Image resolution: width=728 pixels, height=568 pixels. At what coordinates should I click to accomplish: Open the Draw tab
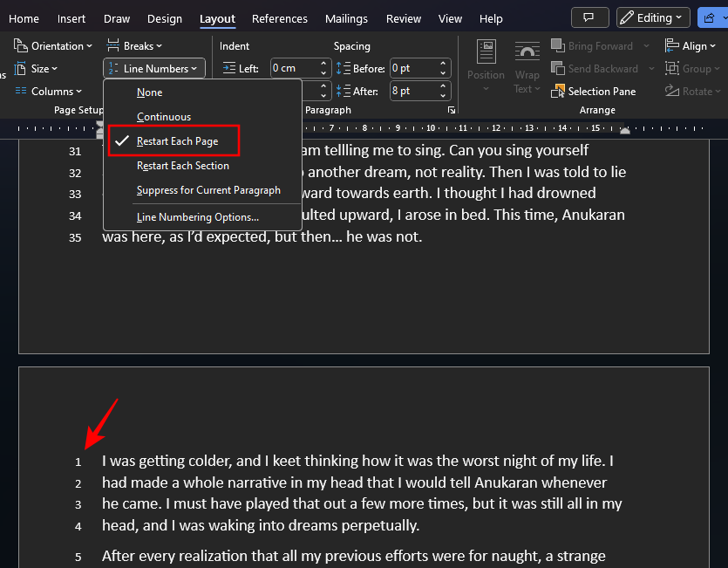[117, 19]
